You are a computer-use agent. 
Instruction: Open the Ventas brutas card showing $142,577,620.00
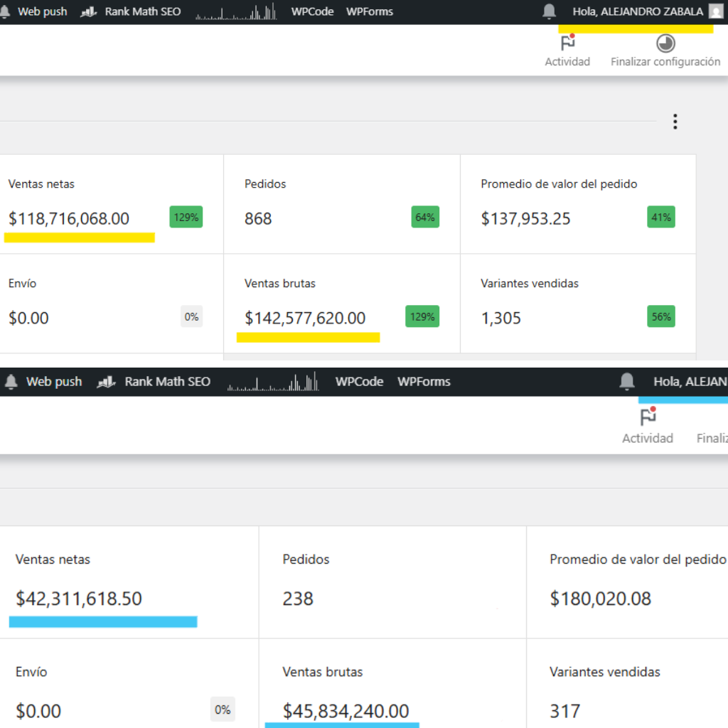pyautogui.click(x=341, y=304)
